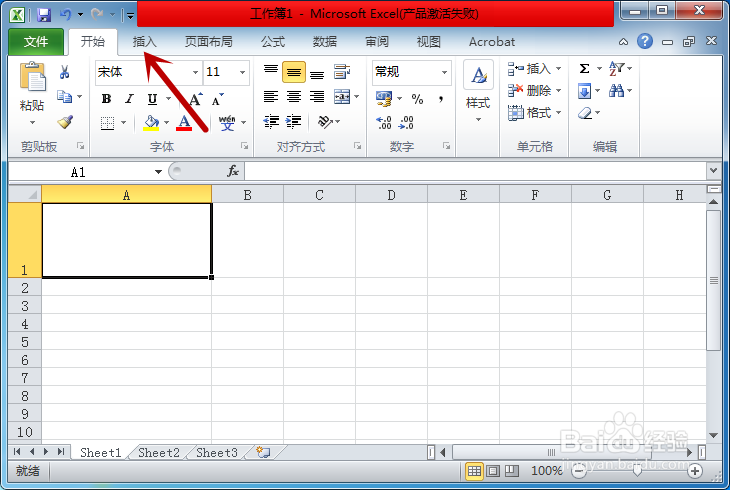
Task: Open Excel Help question mark
Action: [645, 41]
